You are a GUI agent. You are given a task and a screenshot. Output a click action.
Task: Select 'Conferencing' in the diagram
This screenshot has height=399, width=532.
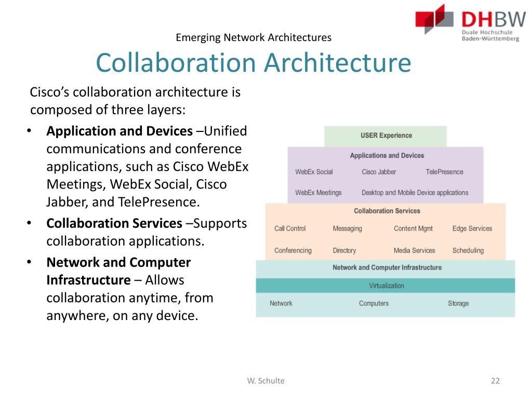point(293,250)
